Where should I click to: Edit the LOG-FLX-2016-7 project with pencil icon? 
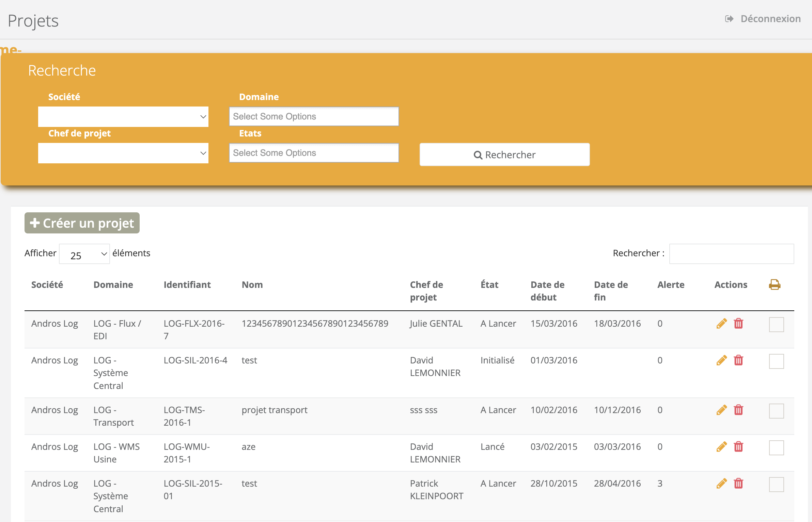(721, 324)
